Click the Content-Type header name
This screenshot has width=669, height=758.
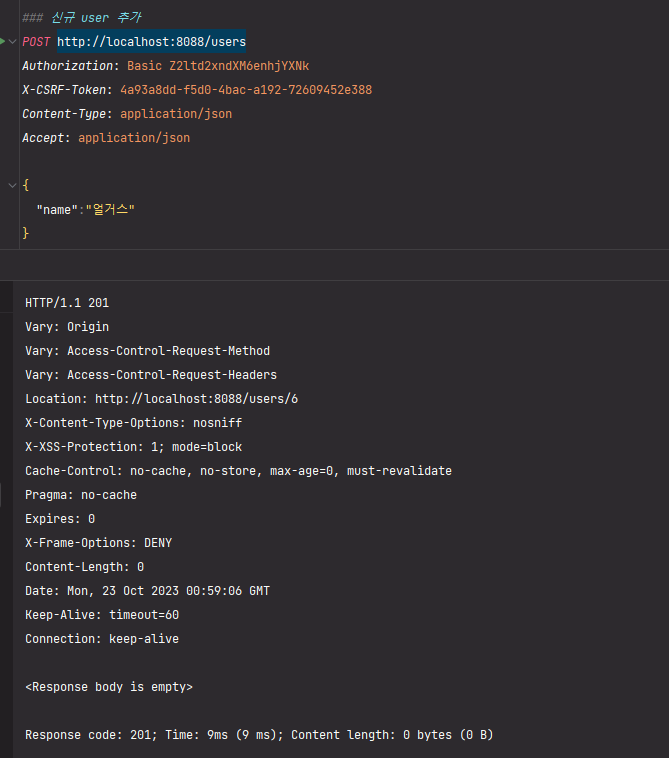coord(64,114)
